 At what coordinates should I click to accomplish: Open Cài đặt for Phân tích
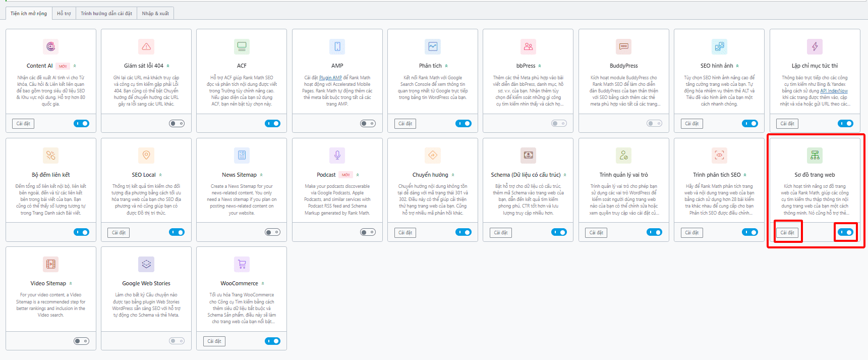pyautogui.click(x=406, y=123)
